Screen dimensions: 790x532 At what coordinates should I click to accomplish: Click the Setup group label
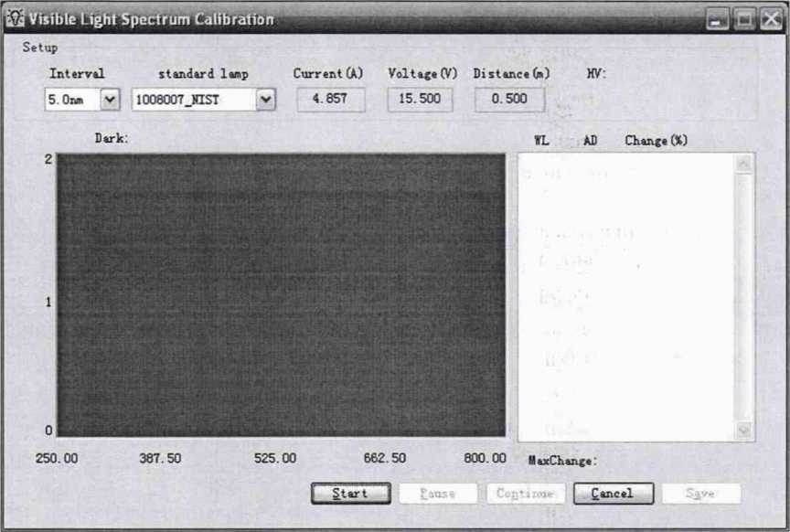tap(40, 48)
